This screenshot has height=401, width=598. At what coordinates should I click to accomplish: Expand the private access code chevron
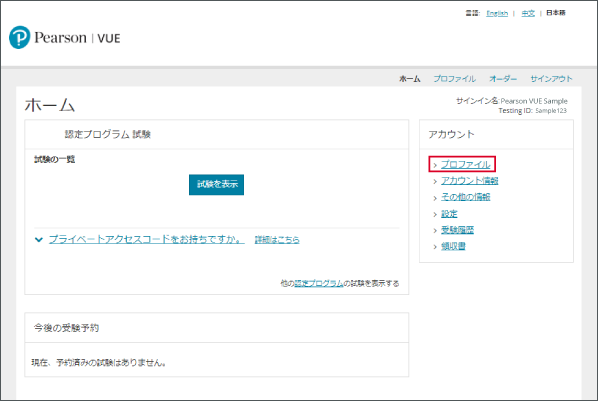click(39, 240)
